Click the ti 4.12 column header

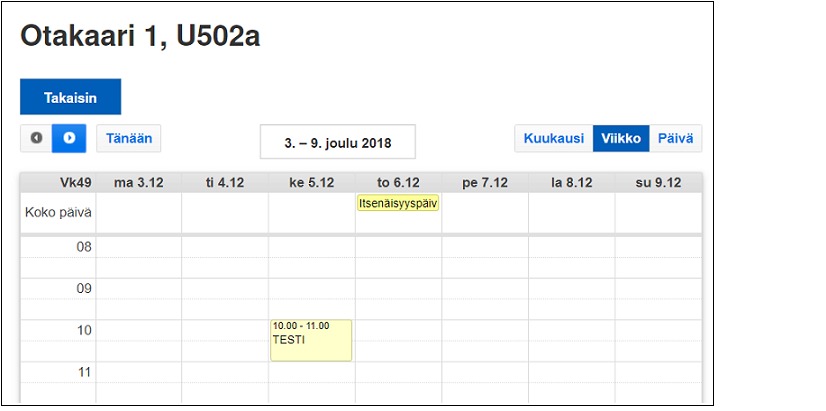point(225,182)
